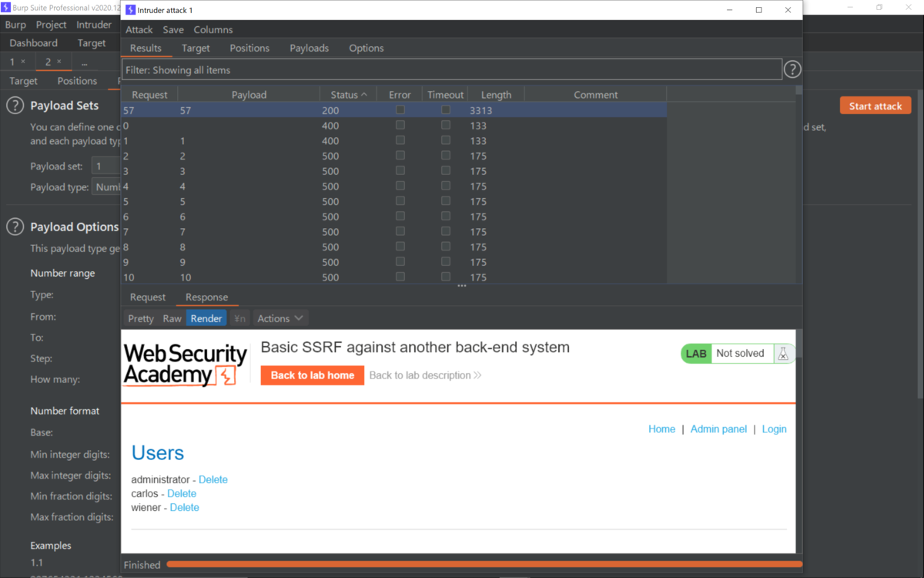924x578 pixels.
Task: Open Burp menu in main window
Action: tap(15, 25)
